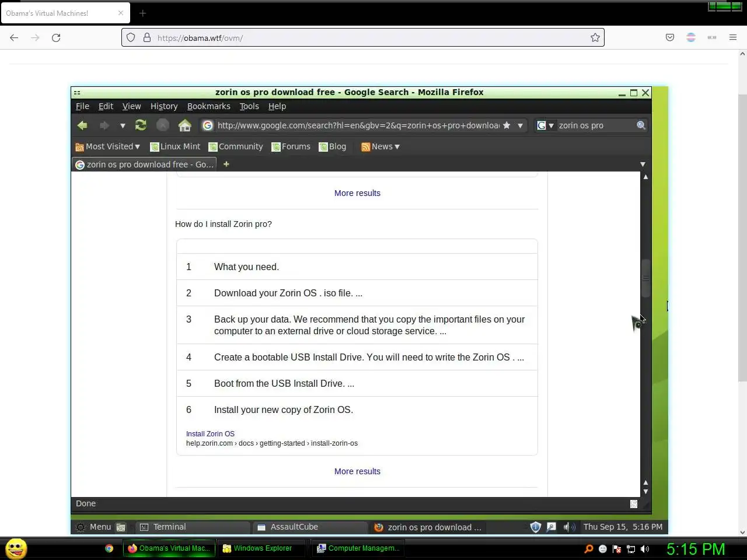Click the host taskbar speaker icon
Image resolution: width=747 pixels, height=560 pixels.
[645, 549]
